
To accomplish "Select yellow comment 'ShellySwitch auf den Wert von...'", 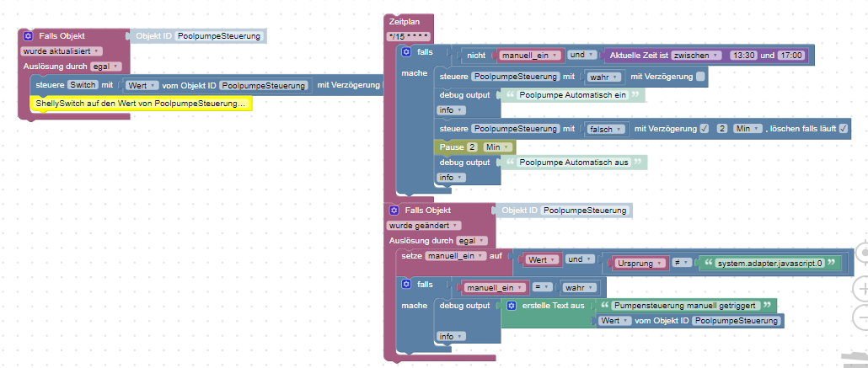I will (141, 104).
